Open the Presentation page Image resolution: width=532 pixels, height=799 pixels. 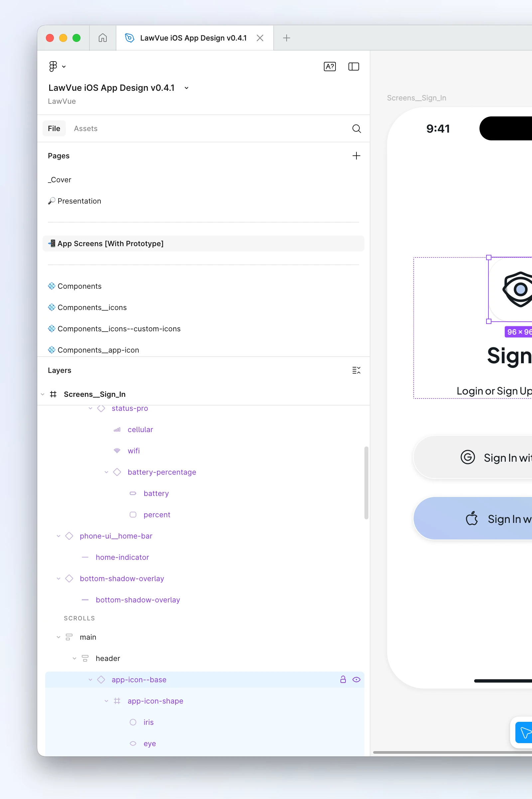(x=79, y=201)
